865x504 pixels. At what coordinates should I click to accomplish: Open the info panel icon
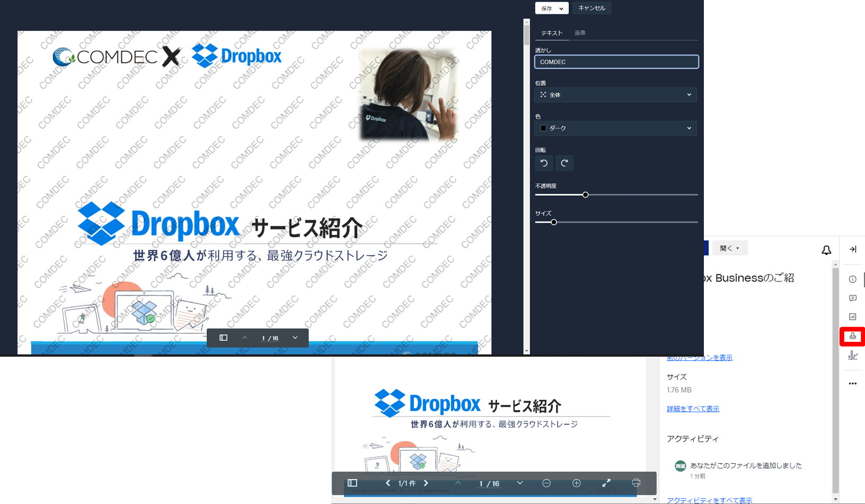pyautogui.click(x=853, y=279)
